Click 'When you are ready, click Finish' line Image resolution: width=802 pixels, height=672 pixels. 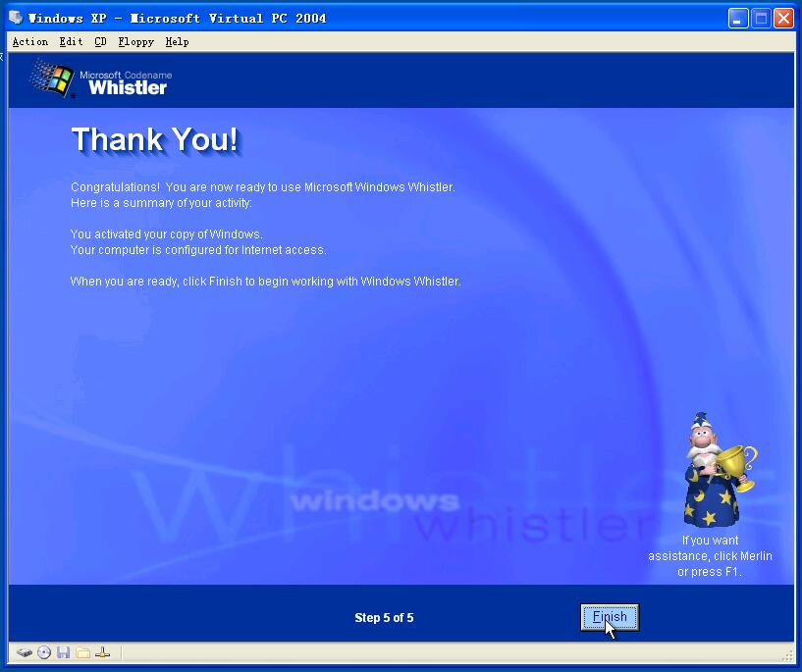point(265,282)
